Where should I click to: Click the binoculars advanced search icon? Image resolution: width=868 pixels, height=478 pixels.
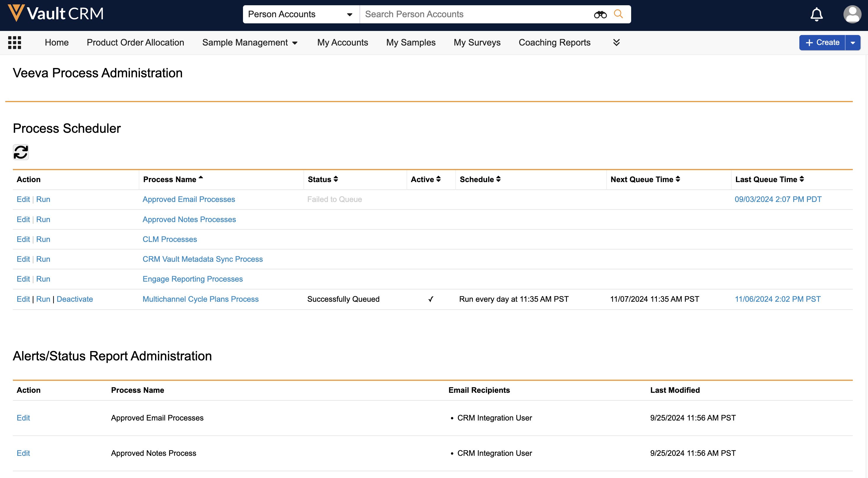coord(600,14)
